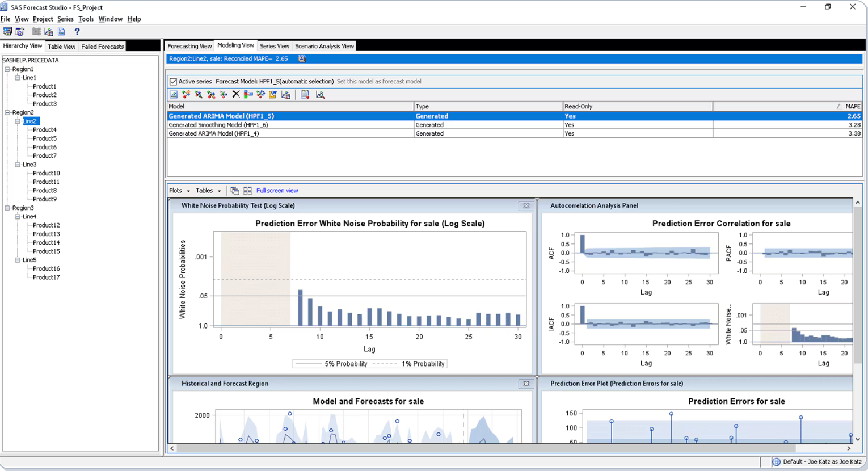Click the tile panels icon beside Tables
868x471 pixels.
(247, 191)
